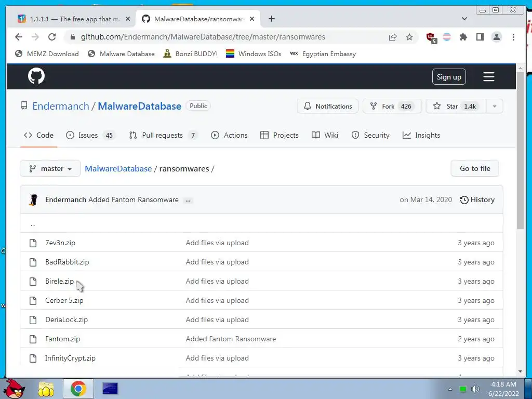Image resolution: width=532 pixels, height=399 pixels.
Task: Select the Pull requests tab
Action: [x=163, y=136]
